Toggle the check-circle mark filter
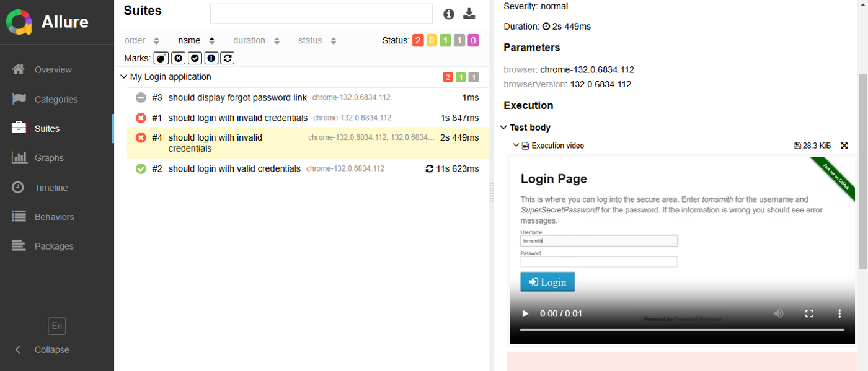The image size is (868, 371). point(195,58)
